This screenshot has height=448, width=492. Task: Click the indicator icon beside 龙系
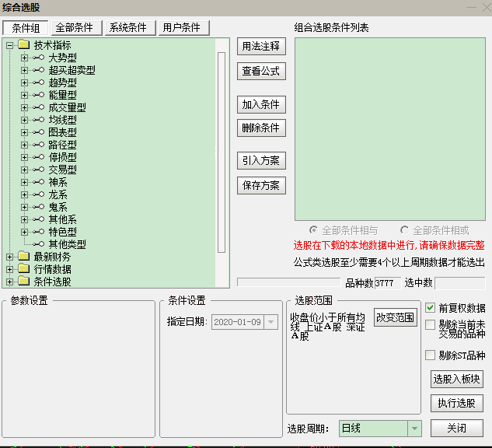[x=38, y=194]
